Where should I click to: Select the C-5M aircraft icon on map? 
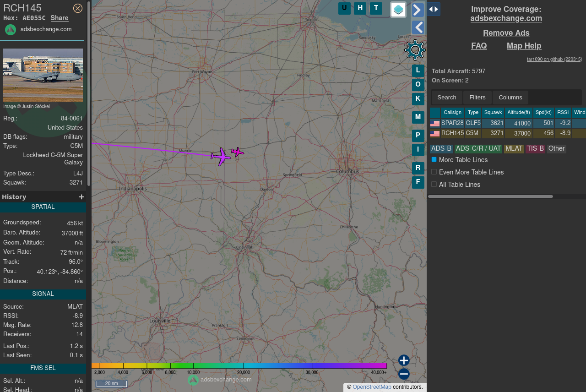221,157
